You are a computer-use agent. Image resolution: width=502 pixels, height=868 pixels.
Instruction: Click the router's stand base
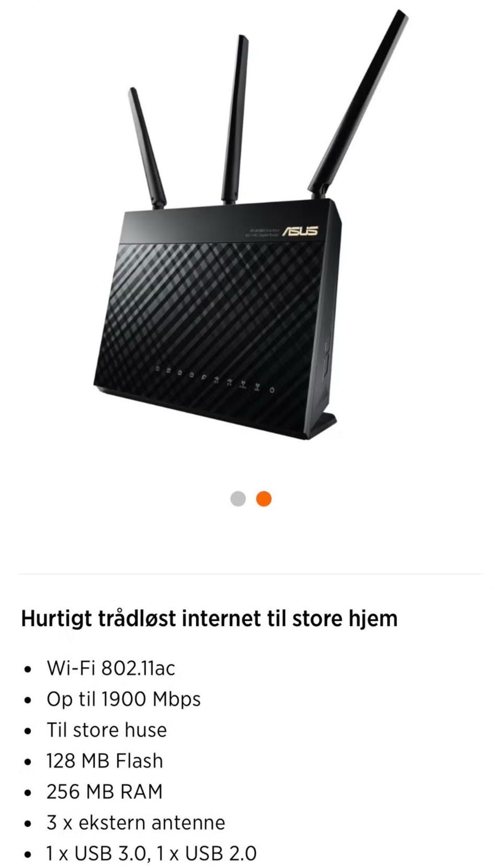320,424
